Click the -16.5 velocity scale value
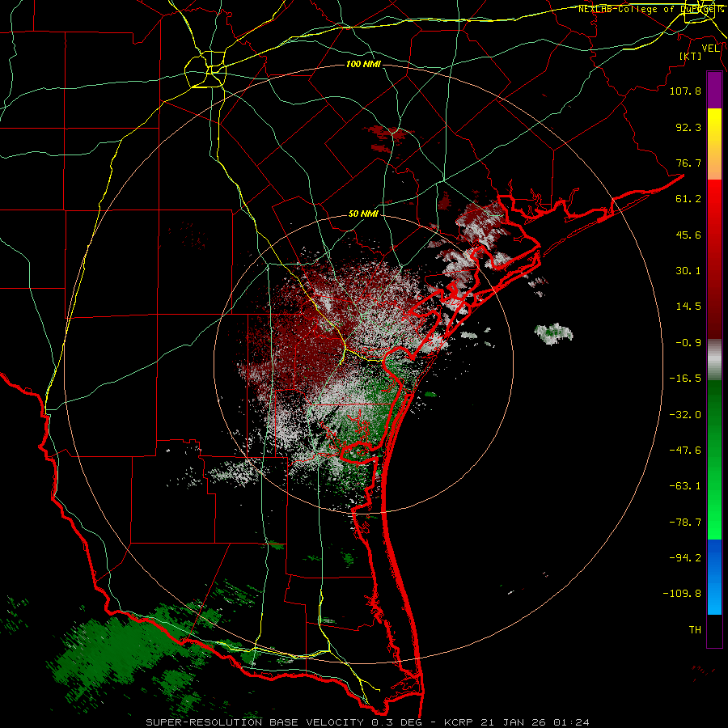This screenshot has height=728, width=728. tap(685, 379)
